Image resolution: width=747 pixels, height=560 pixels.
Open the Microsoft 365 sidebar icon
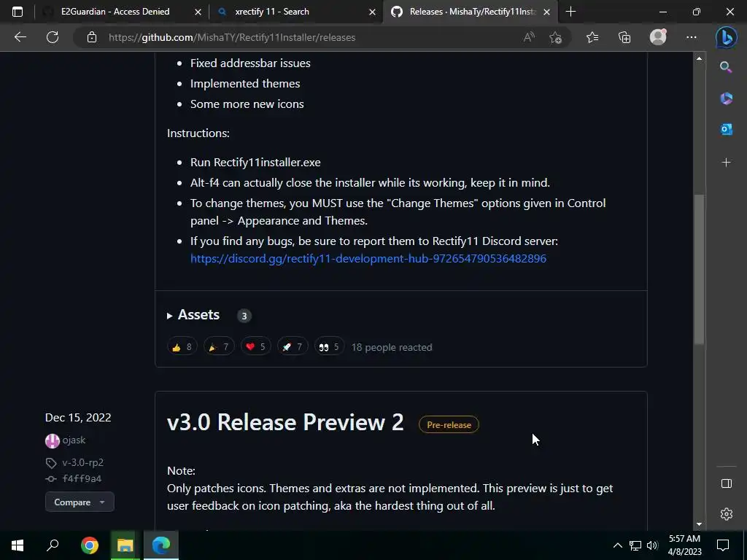[726, 98]
